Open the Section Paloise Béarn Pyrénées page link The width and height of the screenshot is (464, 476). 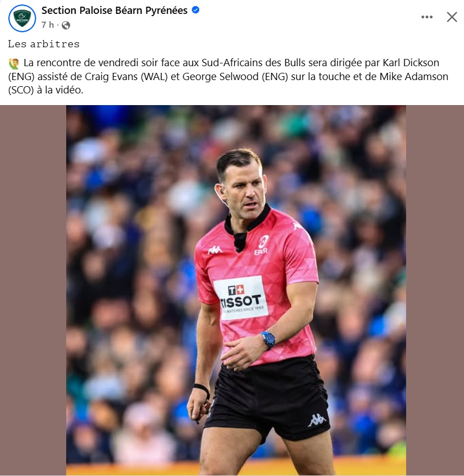pyautogui.click(x=115, y=11)
